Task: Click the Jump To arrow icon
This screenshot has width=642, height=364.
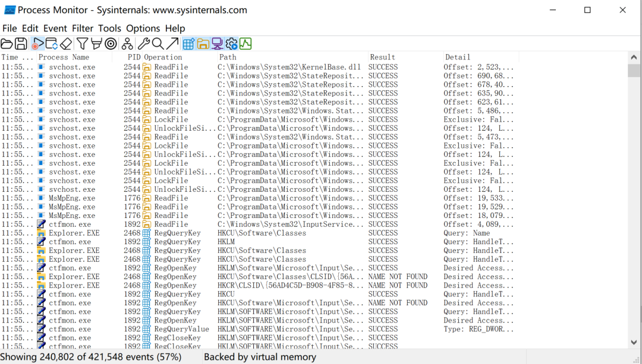Action: tap(172, 44)
